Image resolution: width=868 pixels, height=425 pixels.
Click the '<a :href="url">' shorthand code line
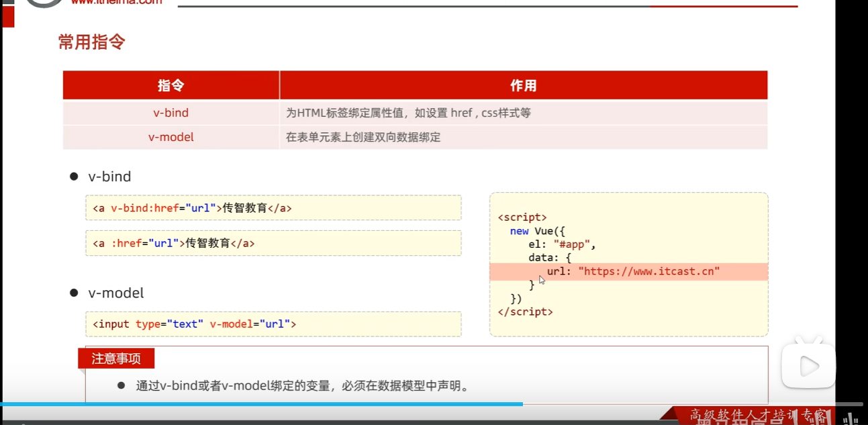click(273, 243)
